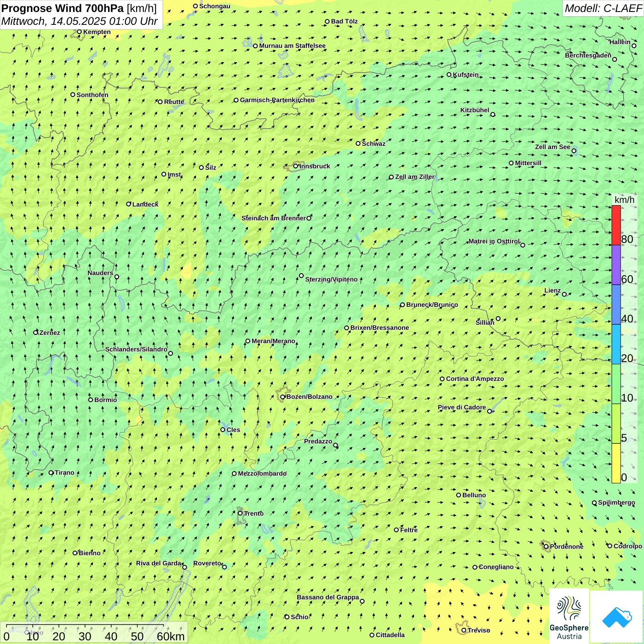Click the Innsbruck city marker

[x=296, y=166]
